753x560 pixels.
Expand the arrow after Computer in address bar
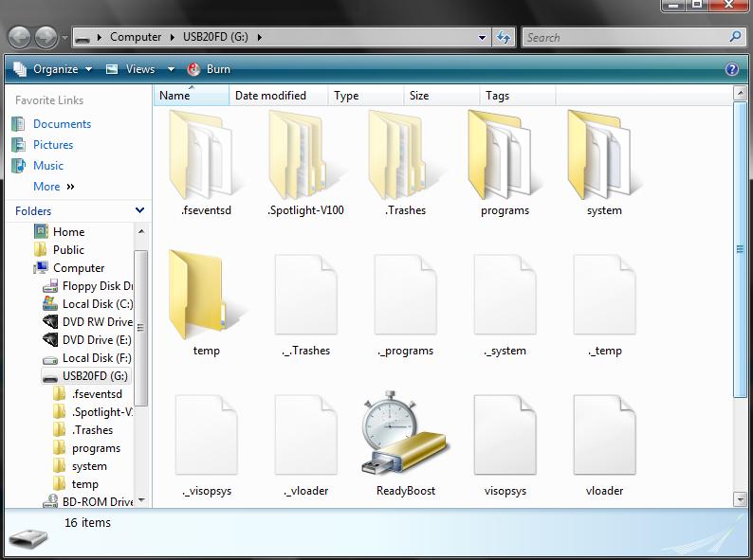172,37
